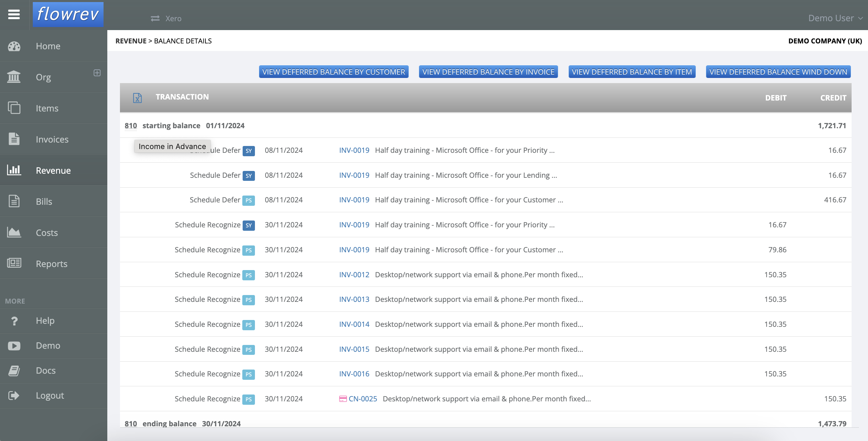The image size is (868, 441).
Task: Open Demo in the sidebar
Action: pyautogui.click(x=48, y=346)
